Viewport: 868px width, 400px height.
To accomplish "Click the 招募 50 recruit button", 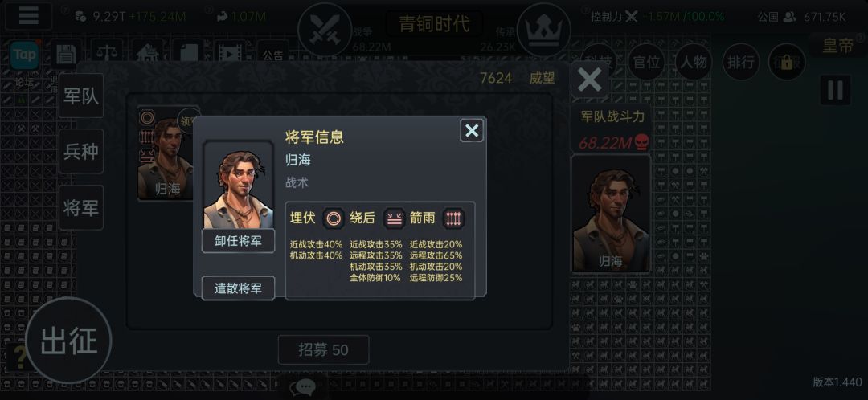I will pos(323,349).
